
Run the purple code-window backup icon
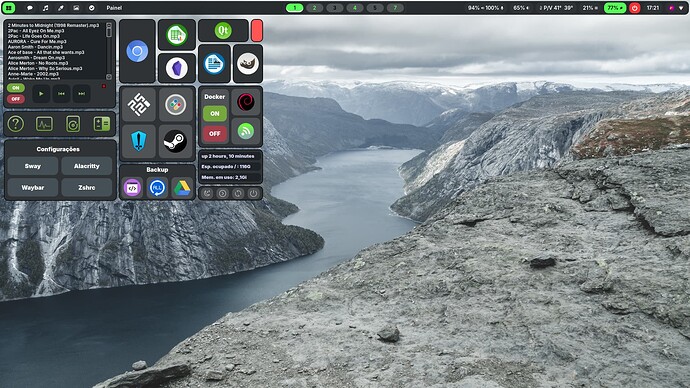click(x=132, y=188)
